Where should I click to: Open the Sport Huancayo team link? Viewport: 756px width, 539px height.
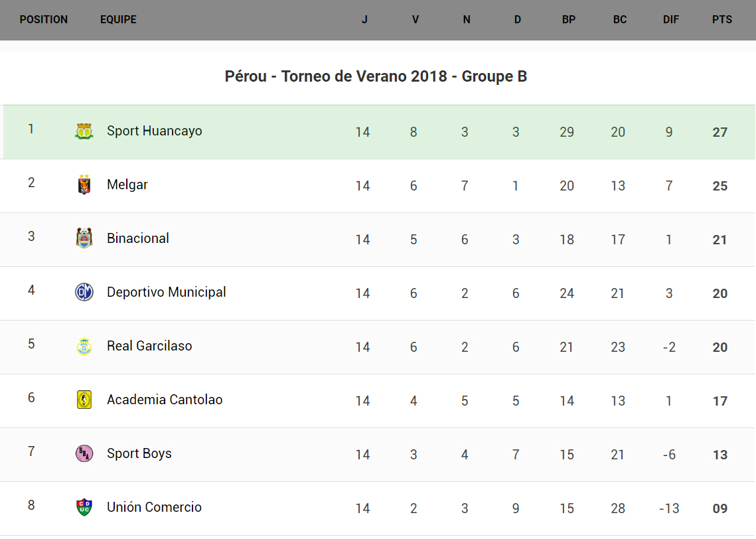pos(154,131)
